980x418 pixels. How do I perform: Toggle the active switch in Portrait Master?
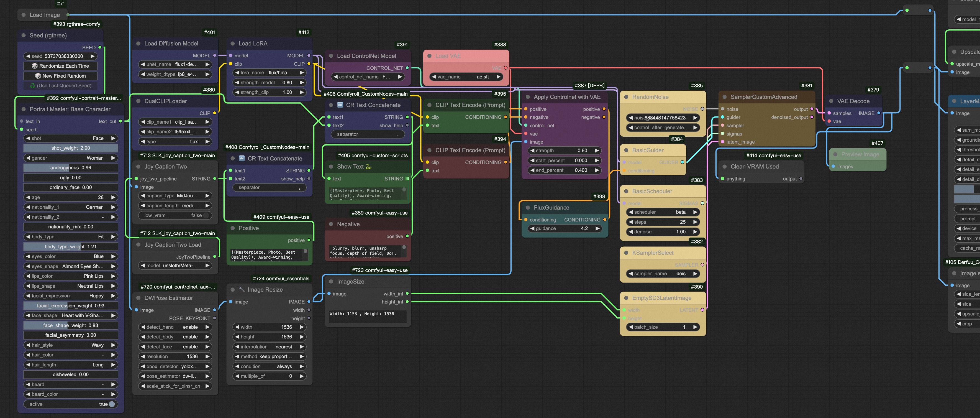(x=112, y=404)
